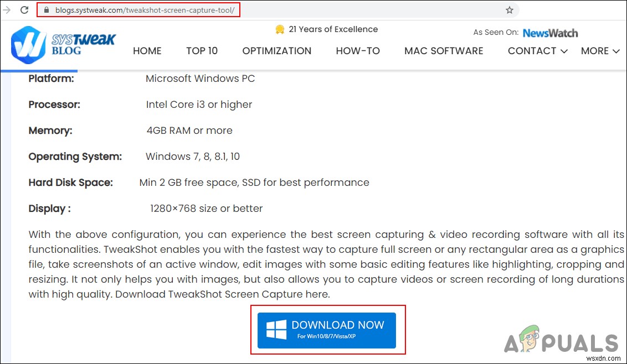The height and width of the screenshot is (364, 627).
Task: Click the DOWNLOAD NOW button
Action: point(327,330)
